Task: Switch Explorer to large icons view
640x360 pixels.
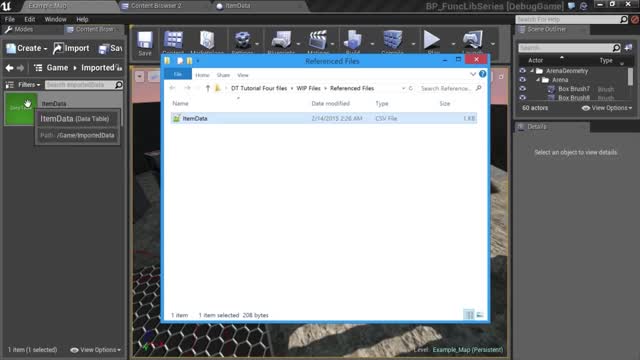Action: click(480, 315)
